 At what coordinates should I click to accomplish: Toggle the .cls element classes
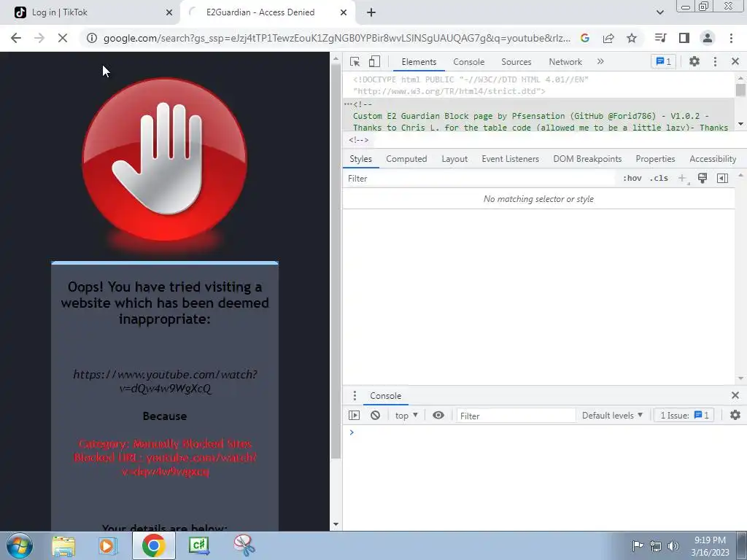pyautogui.click(x=659, y=178)
